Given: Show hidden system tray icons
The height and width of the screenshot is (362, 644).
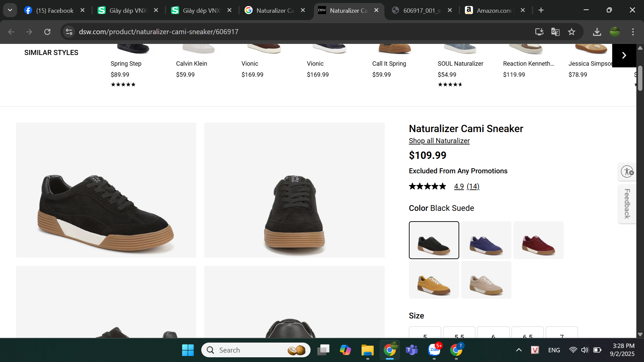Looking at the screenshot, I should point(519,350).
